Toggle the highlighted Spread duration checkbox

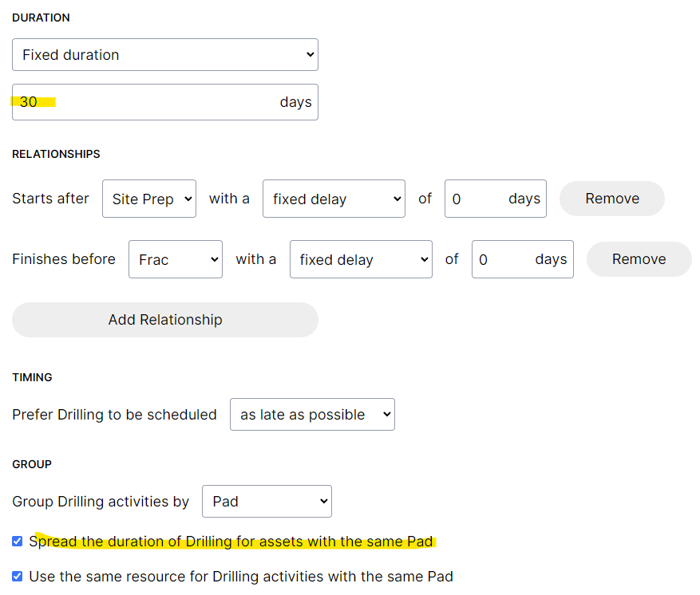click(17, 541)
